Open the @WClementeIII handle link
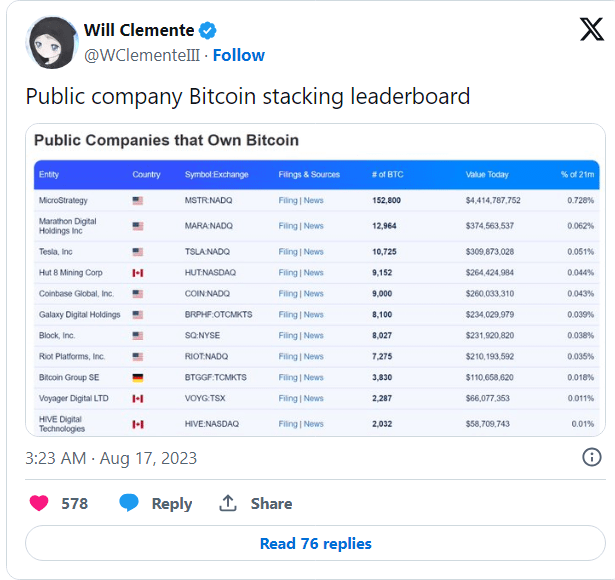 pyautogui.click(x=142, y=55)
